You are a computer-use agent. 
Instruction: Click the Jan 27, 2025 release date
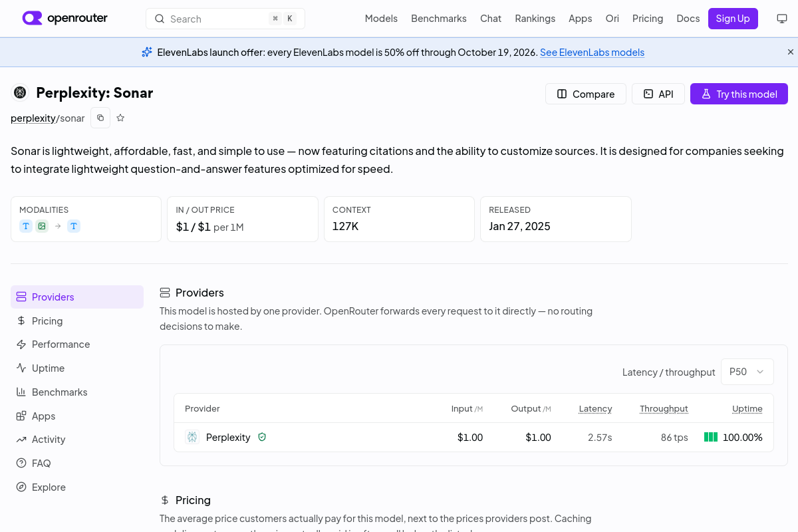pos(519,226)
